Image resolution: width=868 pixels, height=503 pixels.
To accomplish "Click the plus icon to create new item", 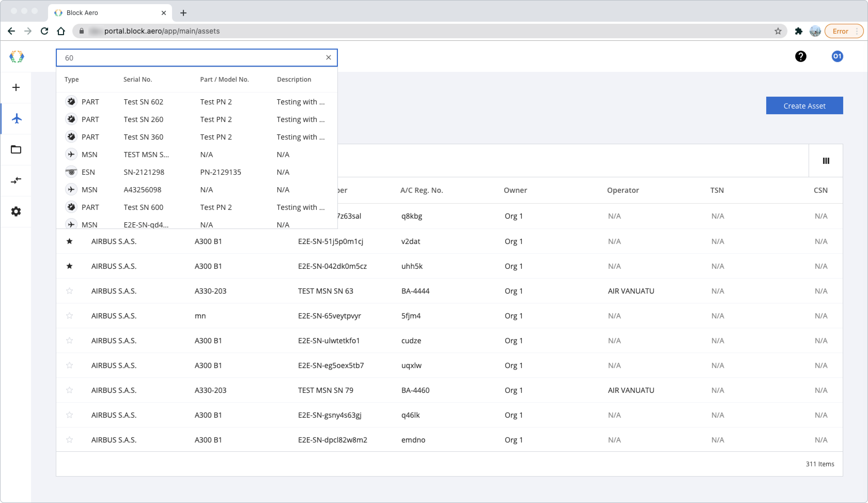I will 16,87.
